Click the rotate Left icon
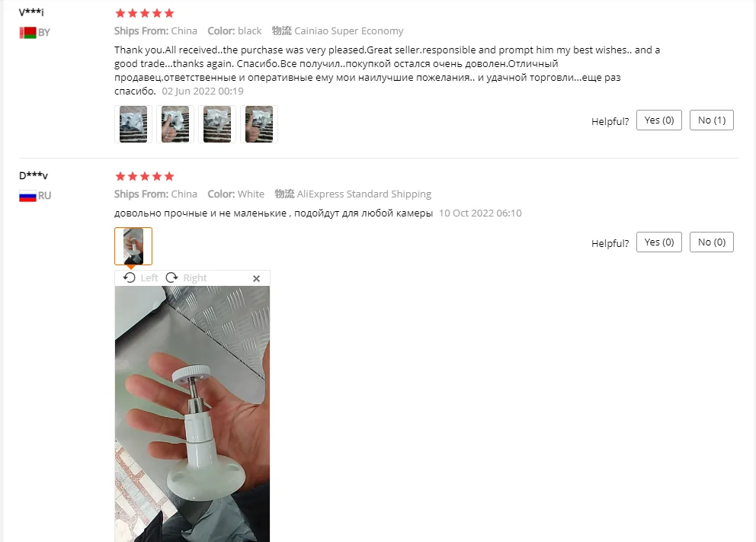 [130, 277]
